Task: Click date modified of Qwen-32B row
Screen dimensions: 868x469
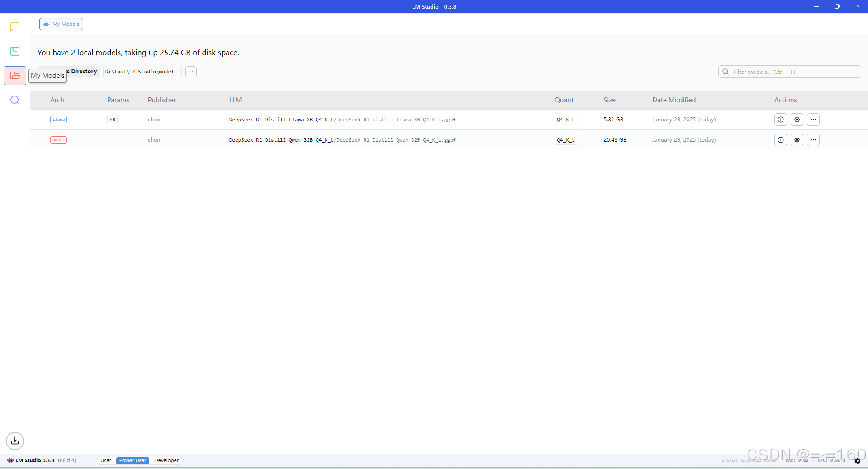Action: pyautogui.click(x=684, y=140)
